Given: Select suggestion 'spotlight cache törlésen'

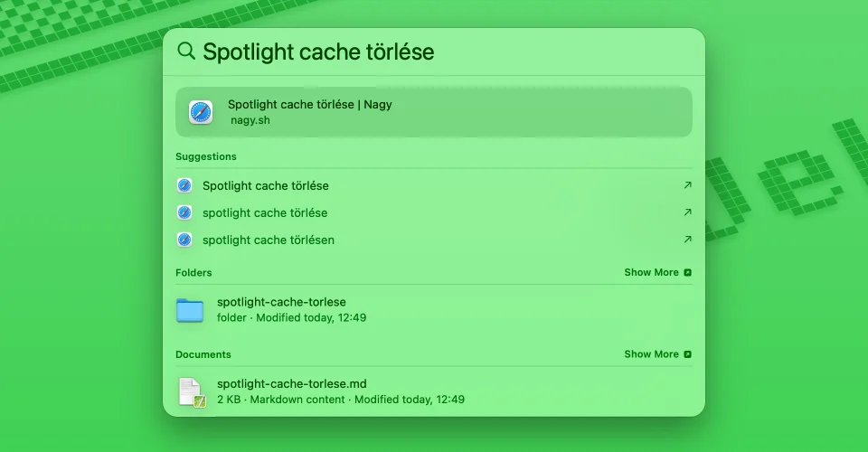Looking at the screenshot, I should point(268,240).
